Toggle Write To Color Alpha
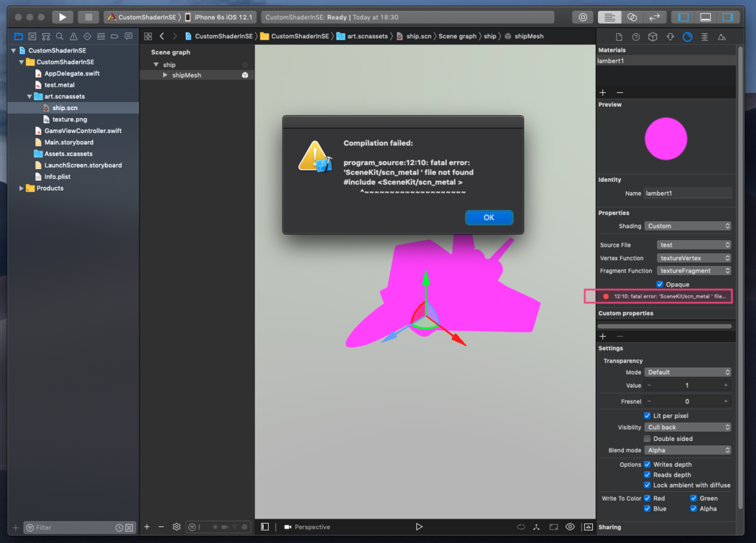 [x=693, y=509]
